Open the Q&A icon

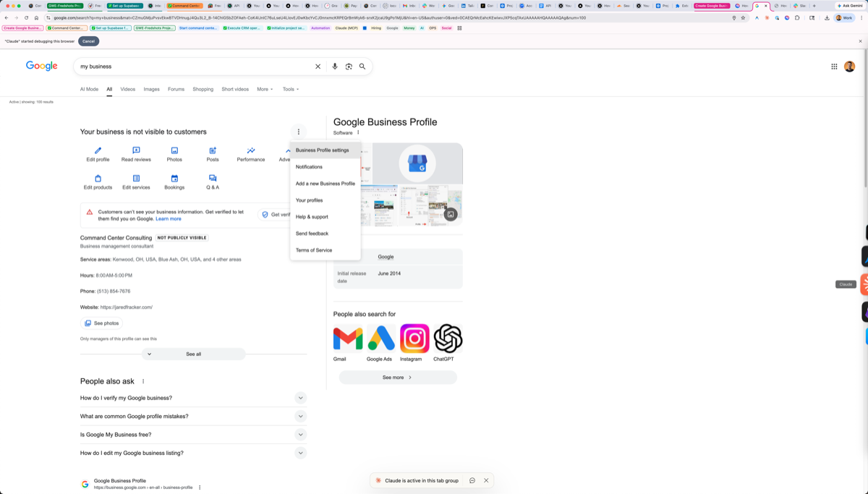pyautogui.click(x=212, y=179)
